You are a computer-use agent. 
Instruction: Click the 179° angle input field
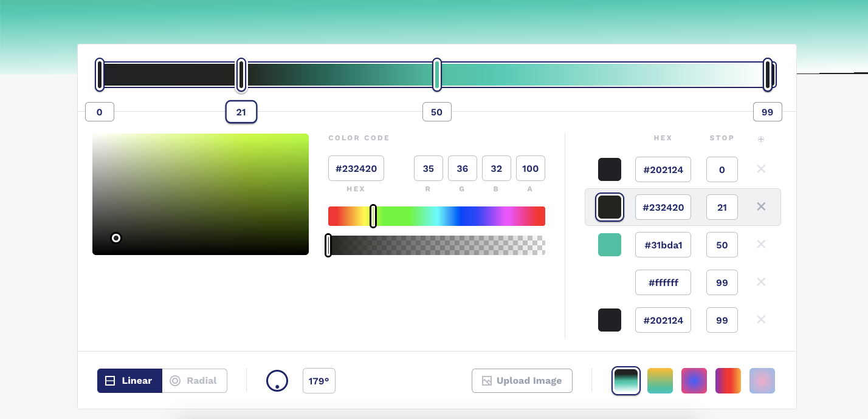coord(319,381)
